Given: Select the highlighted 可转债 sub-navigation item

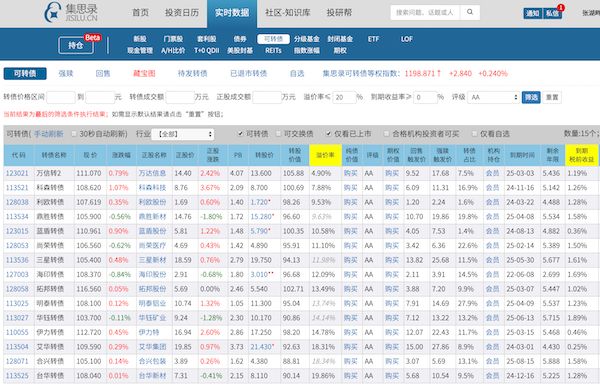Looking at the screenshot, I should click(x=273, y=39).
